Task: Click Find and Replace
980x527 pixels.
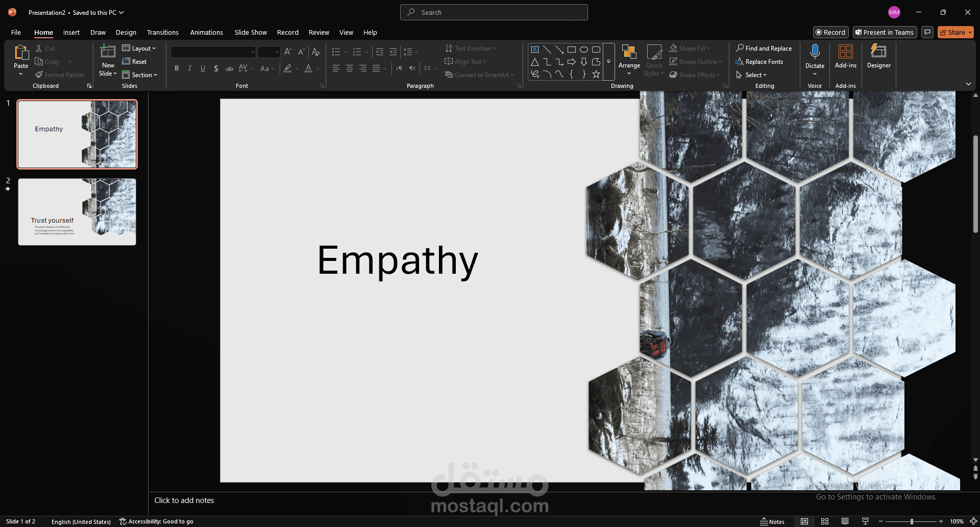Action: pos(764,48)
